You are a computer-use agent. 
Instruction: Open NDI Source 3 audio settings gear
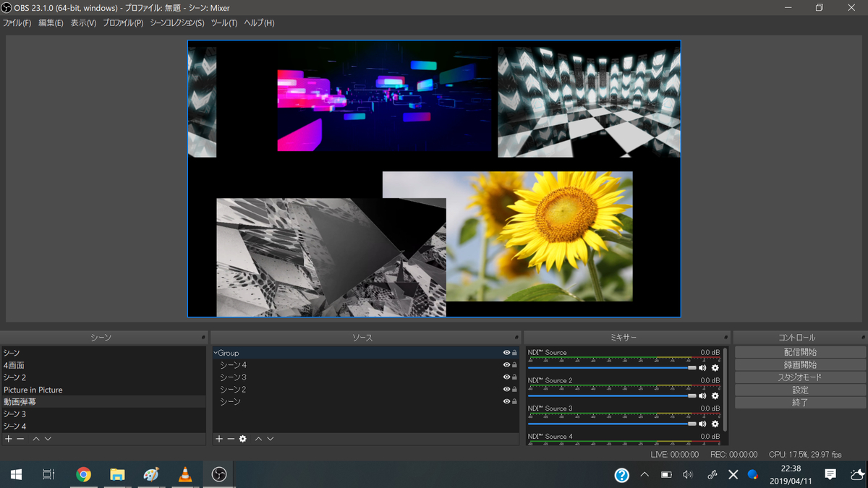(x=715, y=424)
